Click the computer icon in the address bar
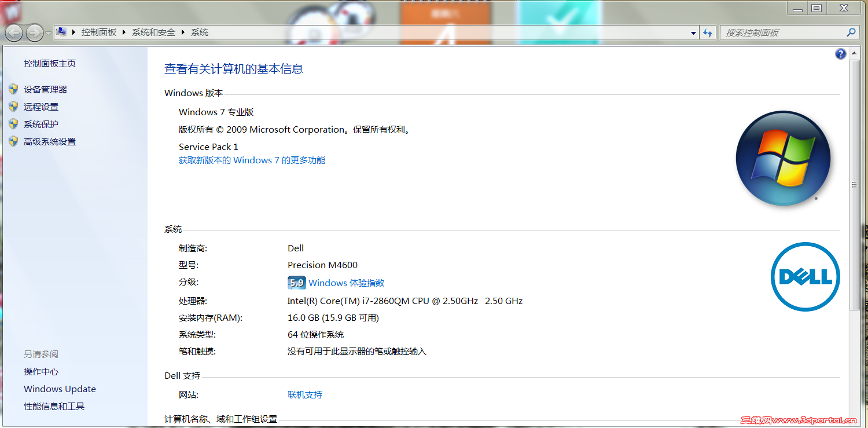The width and height of the screenshot is (868, 428). pos(61,32)
